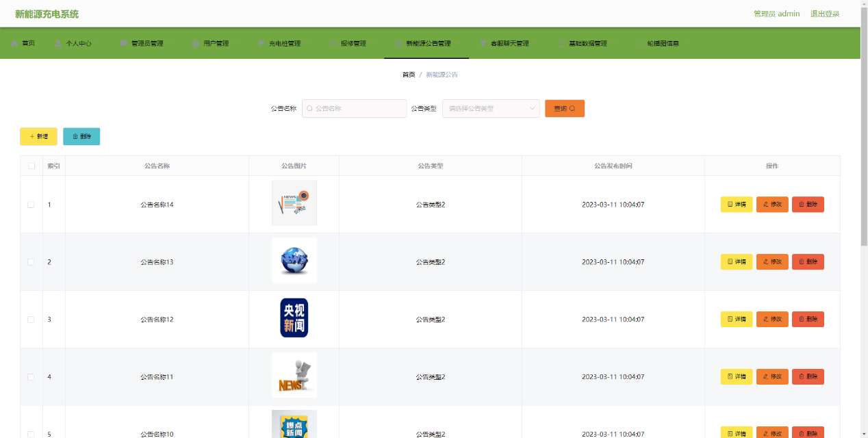Click 详情 for 公告名称11
This screenshot has width=868, height=438.
[x=737, y=377]
